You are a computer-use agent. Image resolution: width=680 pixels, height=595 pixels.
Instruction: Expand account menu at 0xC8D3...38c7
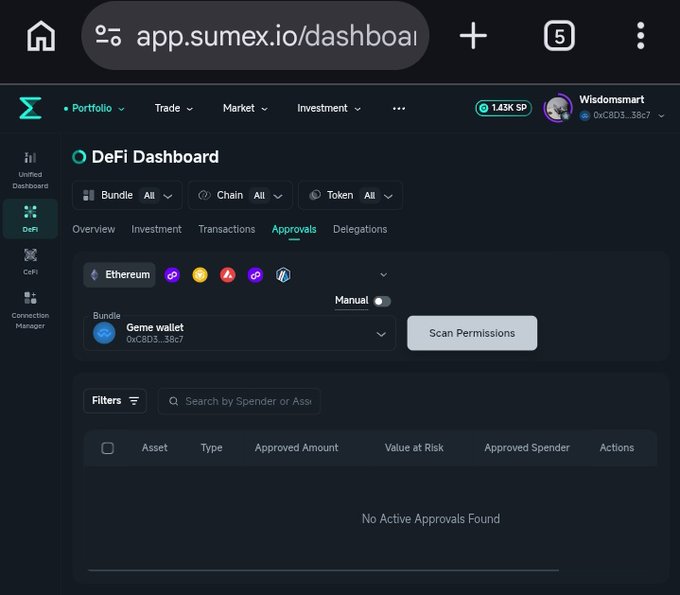tap(661, 116)
